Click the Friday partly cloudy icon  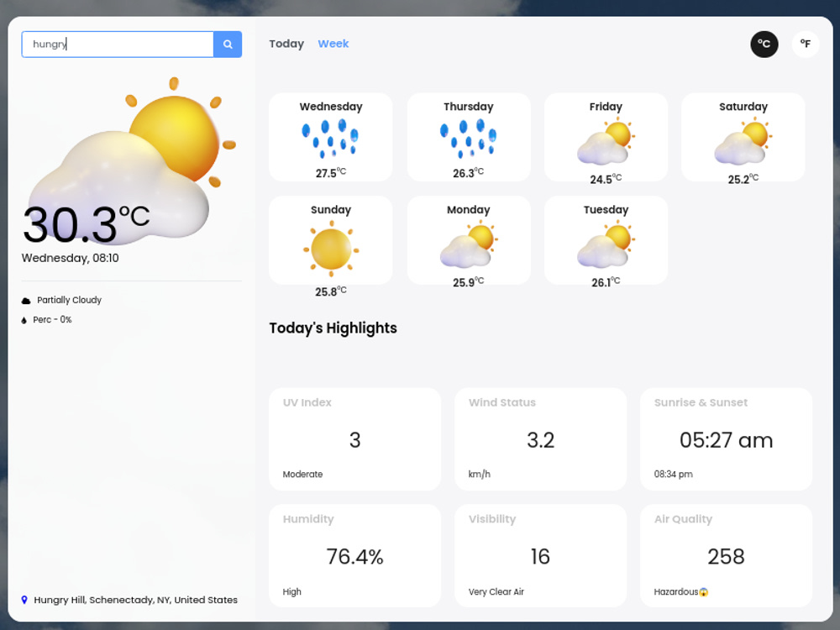coord(606,141)
